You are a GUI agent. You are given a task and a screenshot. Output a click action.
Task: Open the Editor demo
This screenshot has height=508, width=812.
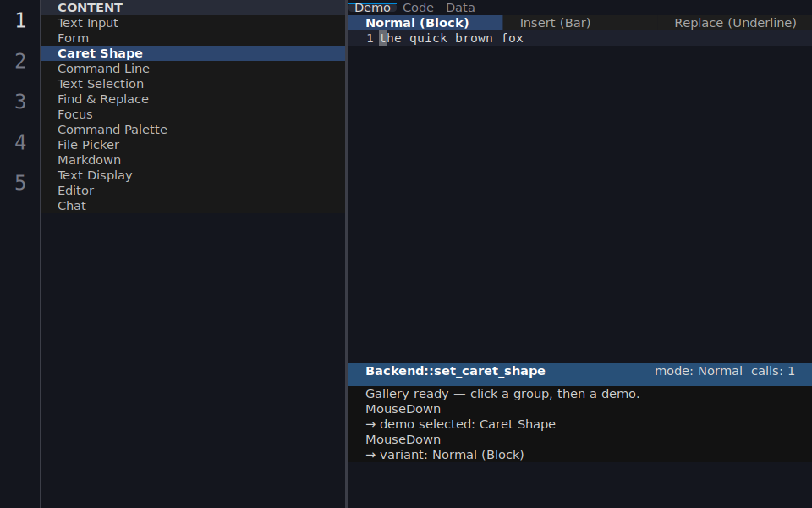(x=193, y=190)
